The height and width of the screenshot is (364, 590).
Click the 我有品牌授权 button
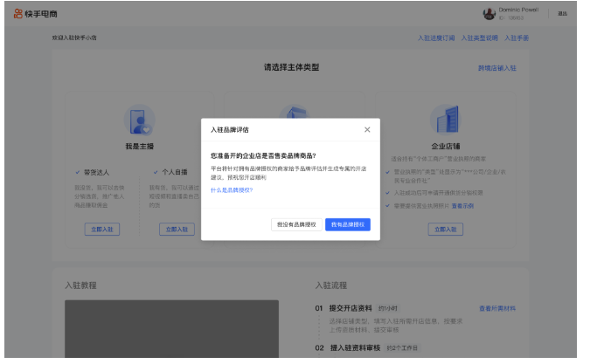(x=348, y=224)
